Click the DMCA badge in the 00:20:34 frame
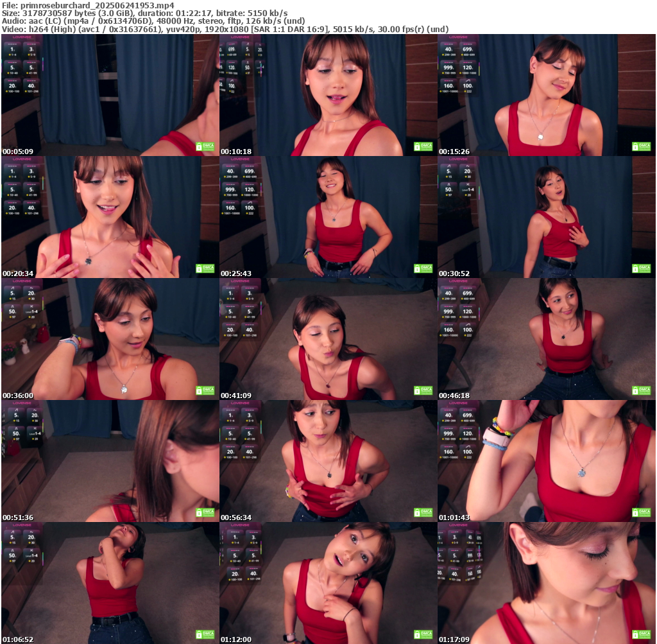This screenshot has width=657, height=644. (205, 268)
